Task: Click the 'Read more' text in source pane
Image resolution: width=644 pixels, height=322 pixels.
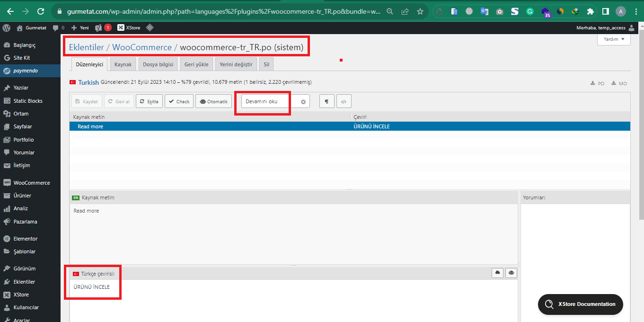Action: [x=86, y=211]
